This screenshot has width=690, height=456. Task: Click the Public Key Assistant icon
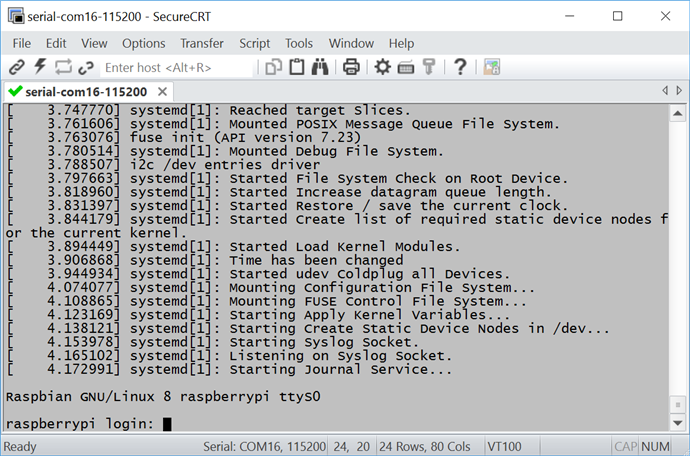click(429, 67)
